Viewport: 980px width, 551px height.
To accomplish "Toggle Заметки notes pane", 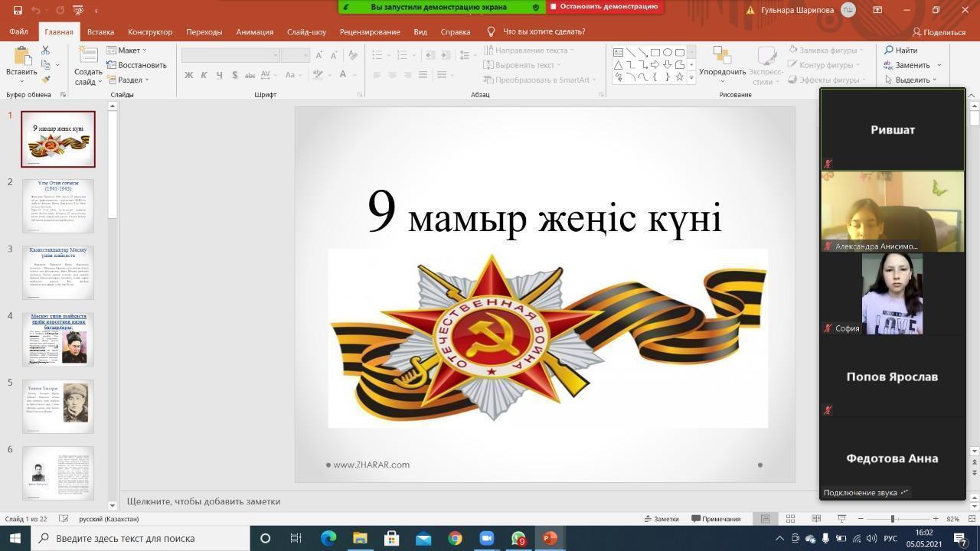I will click(x=661, y=519).
